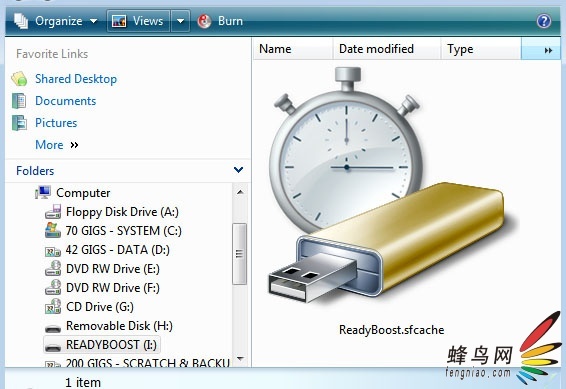The width and height of the screenshot is (566, 389).
Task: Collapse the Folders pane chevron
Action: click(x=238, y=170)
